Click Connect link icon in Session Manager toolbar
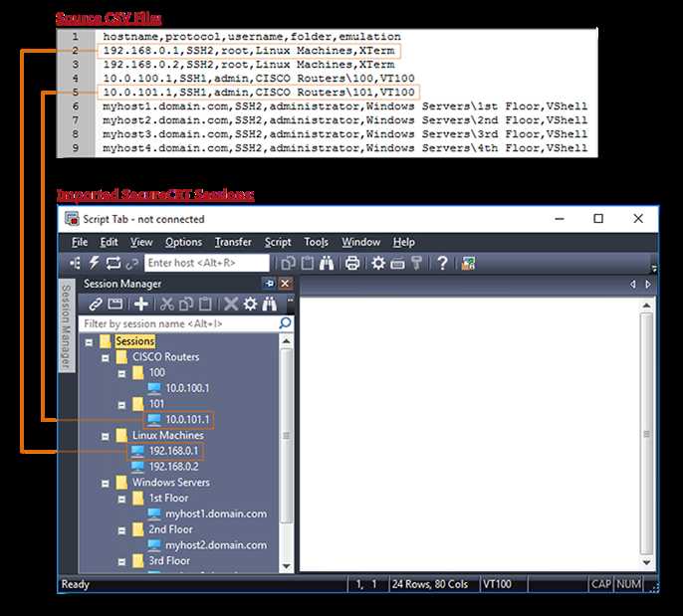The width and height of the screenshot is (683, 616). [96, 304]
